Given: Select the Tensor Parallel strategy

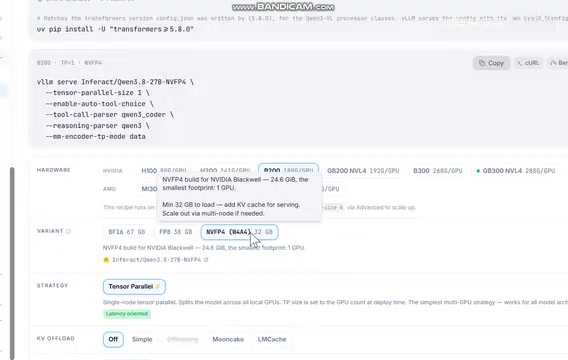Looking at the screenshot, I should (134, 286).
